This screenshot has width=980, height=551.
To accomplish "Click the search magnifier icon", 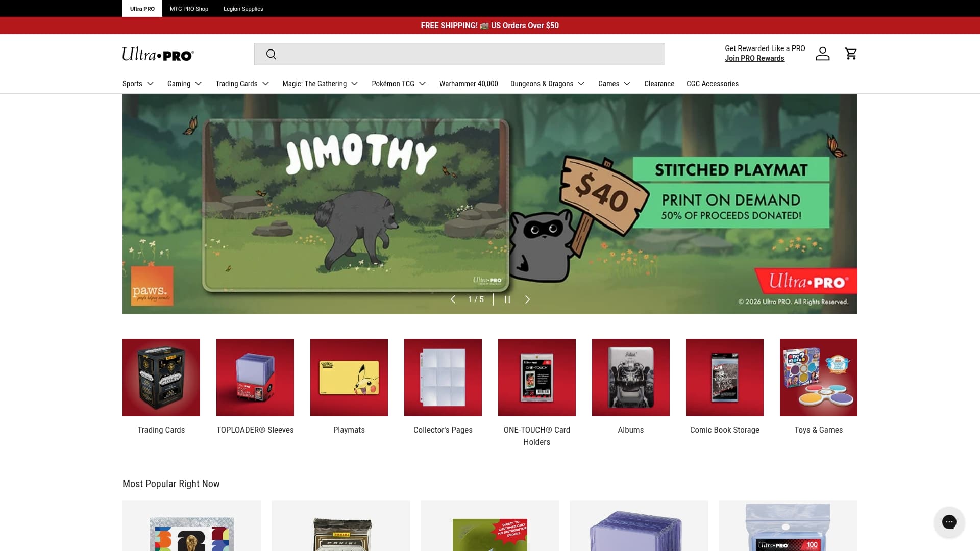I will pos(271,54).
